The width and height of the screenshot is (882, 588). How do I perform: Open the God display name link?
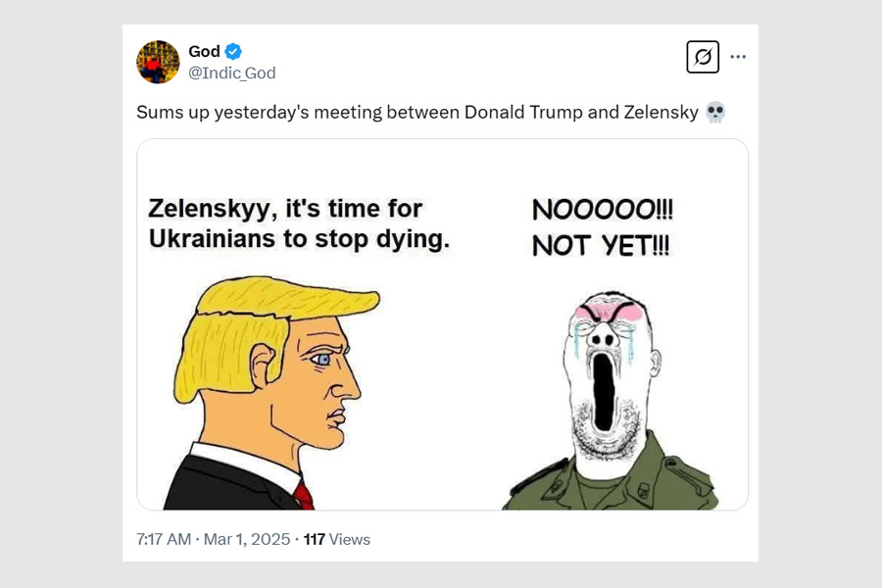[204, 52]
